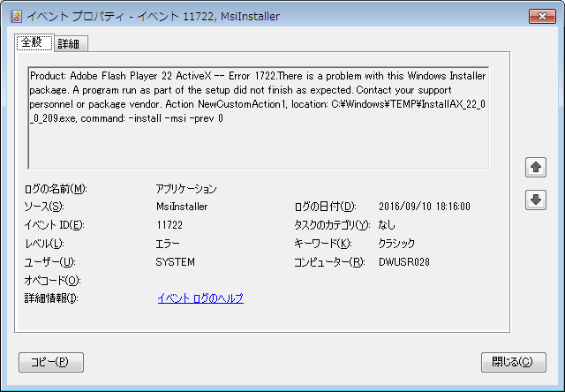Click the オペコード(O) label
This screenshot has height=392, width=565.
click(53, 280)
